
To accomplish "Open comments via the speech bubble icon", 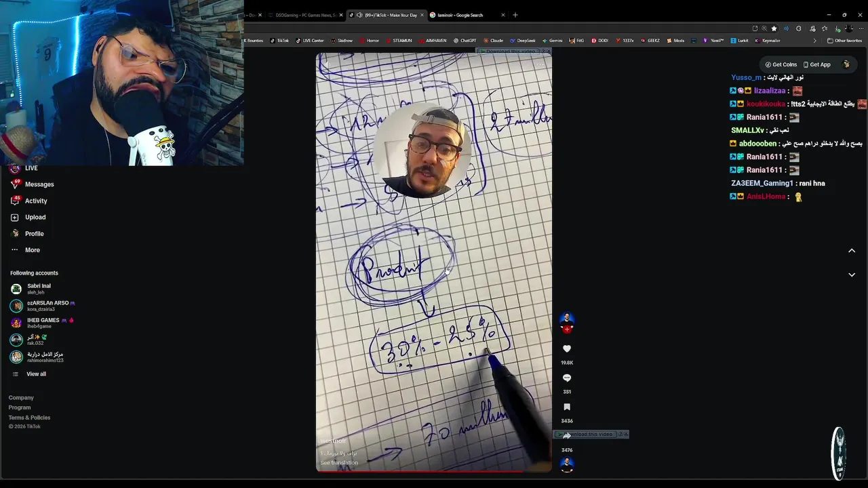I will tap(567, 378).
